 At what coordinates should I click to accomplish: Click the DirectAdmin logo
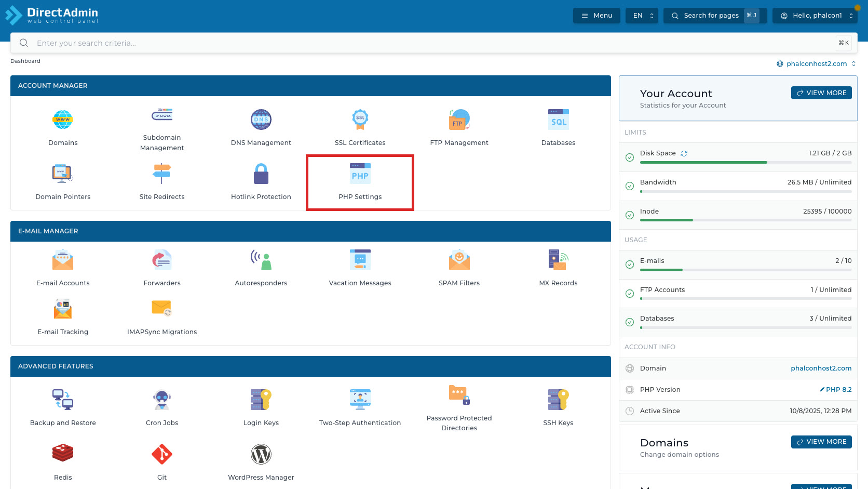(x=52, y=15)
